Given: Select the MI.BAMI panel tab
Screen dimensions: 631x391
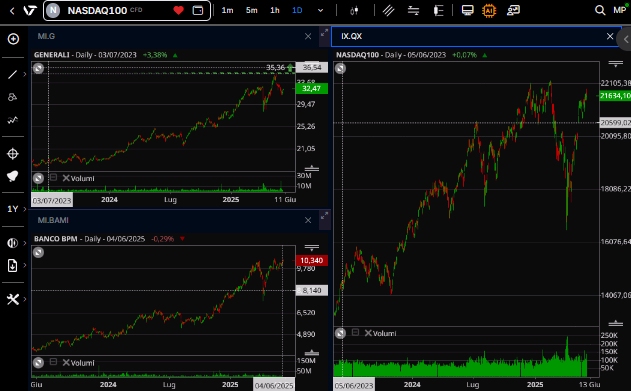Looking at the screenshot, I should point(53,220).
